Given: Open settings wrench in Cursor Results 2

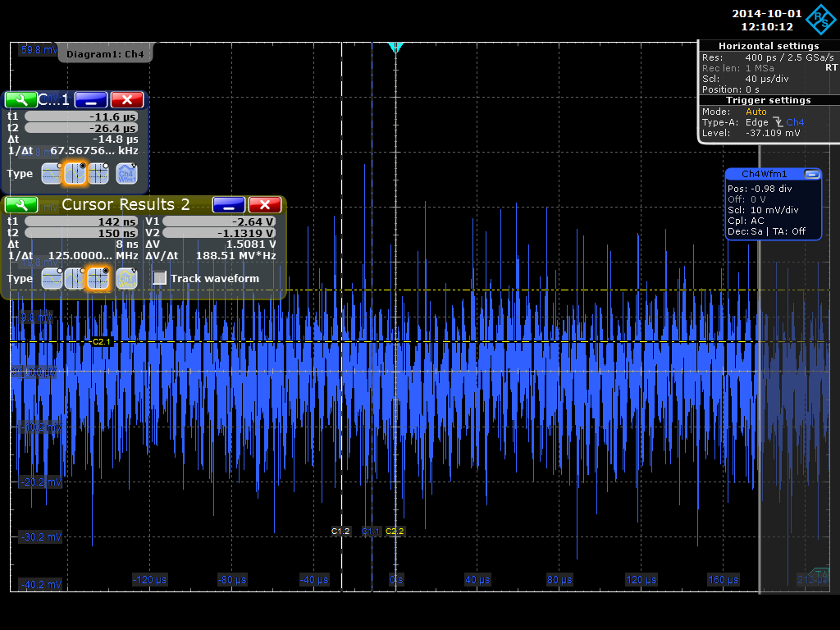Looking at the screenshot, I should pos(21,205).
